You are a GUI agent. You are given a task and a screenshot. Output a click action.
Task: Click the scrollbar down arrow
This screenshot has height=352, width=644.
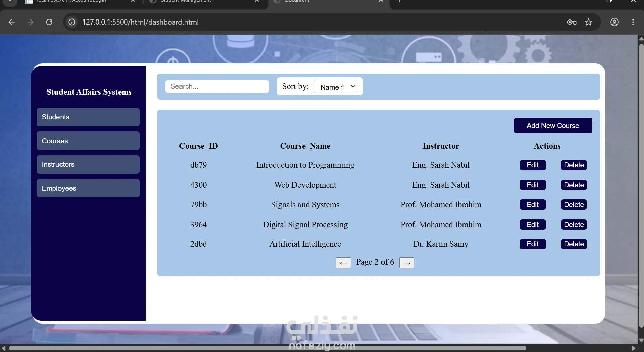(641, 340)
